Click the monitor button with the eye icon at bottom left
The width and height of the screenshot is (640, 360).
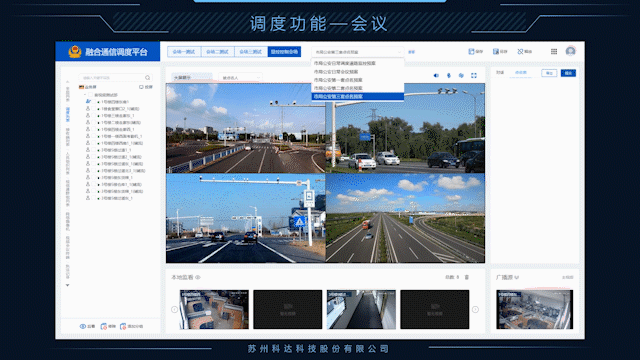click(x=87, y=327)
